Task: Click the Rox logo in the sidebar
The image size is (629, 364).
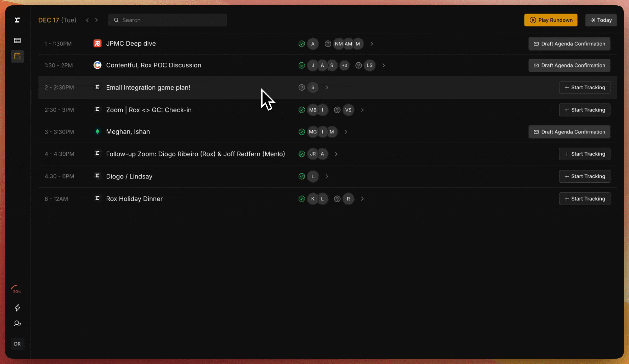Action: 17,20
